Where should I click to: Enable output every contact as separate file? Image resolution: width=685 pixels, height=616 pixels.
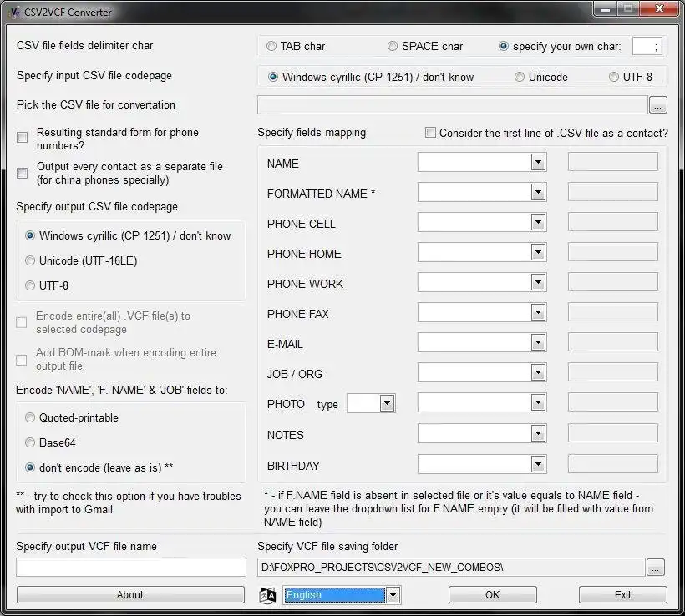[22, 173]
